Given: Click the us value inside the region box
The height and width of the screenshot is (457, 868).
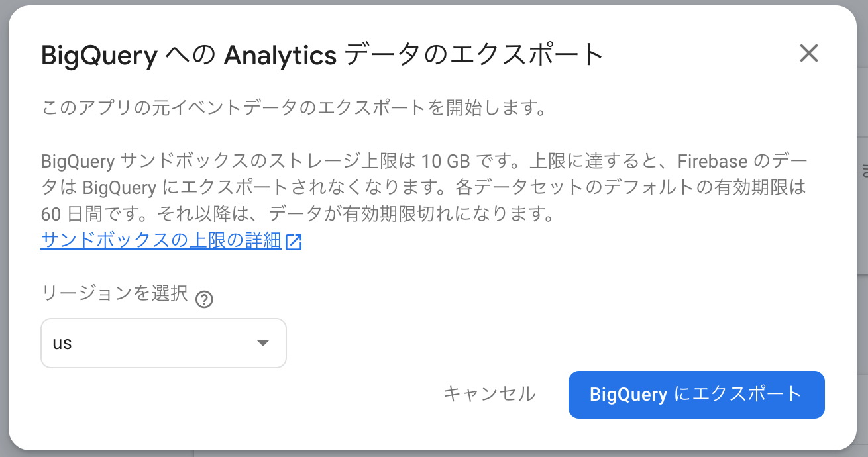Looking at the screenshot, I should pos(62,344).
